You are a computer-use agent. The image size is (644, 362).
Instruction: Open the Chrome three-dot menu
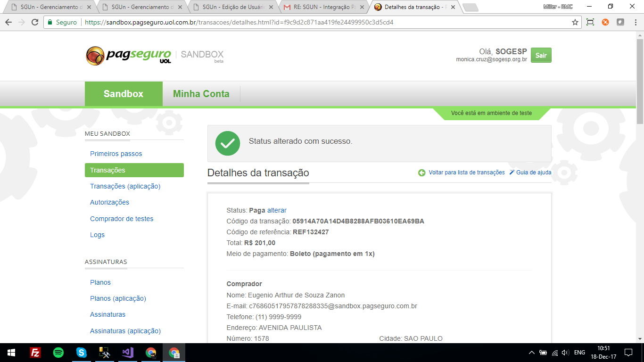click(x=635, y=22)
